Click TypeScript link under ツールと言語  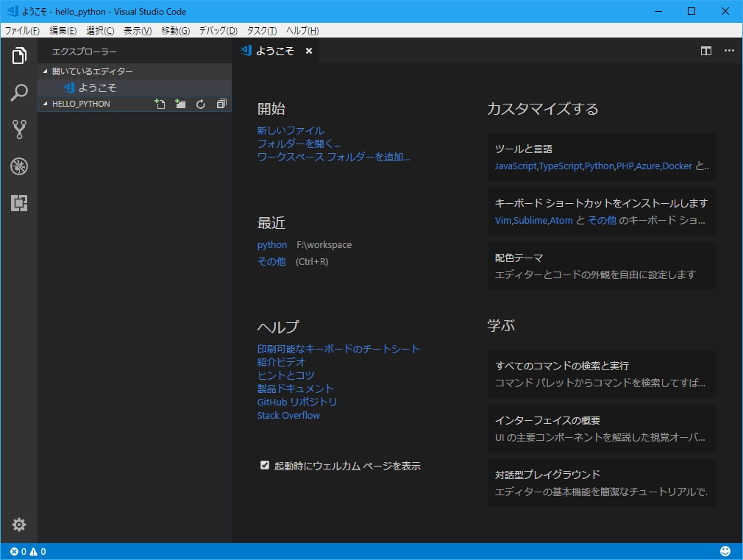tap(561, 166)
